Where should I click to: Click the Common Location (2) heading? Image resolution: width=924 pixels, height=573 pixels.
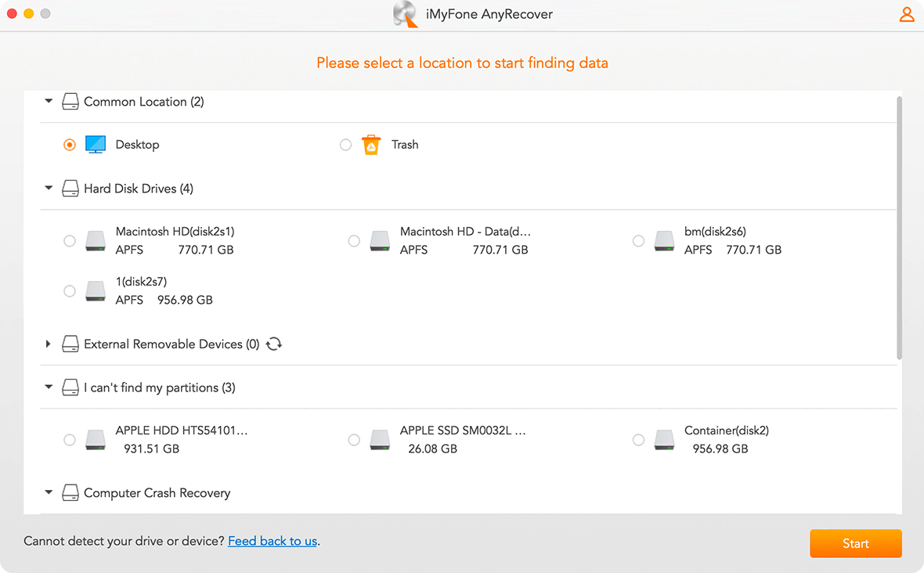pos(144,101)
